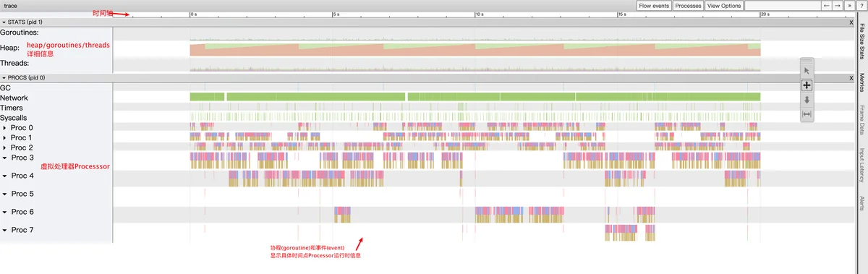
Task: Open the help question mark
Action: [861, 6]
